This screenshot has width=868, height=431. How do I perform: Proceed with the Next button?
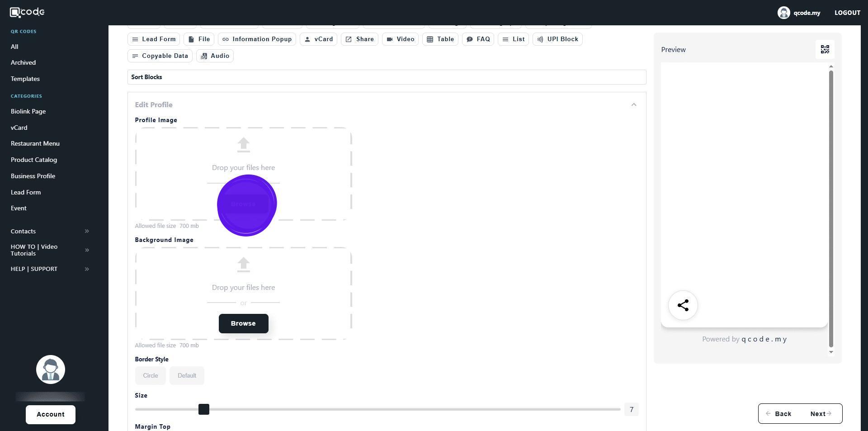821,414
